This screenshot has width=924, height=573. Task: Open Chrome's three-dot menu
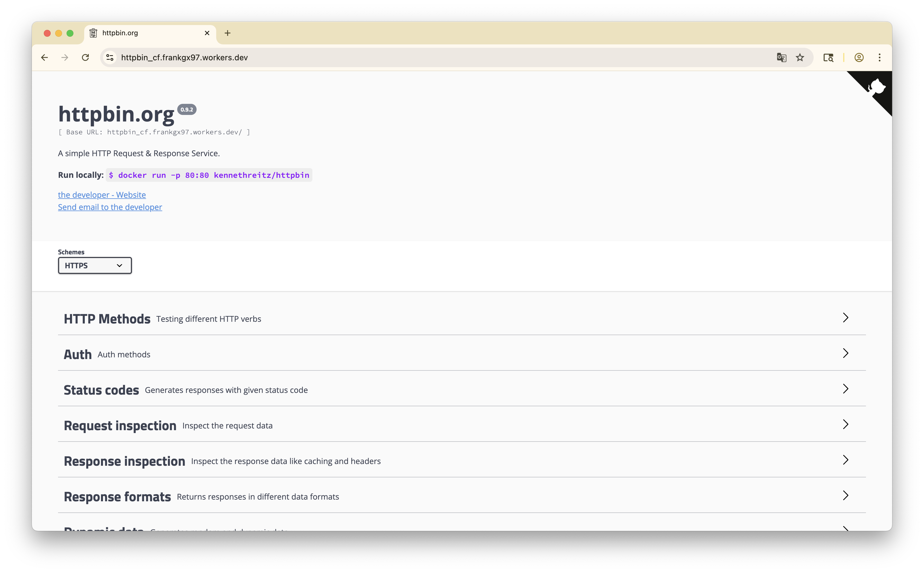click(879, 57)
